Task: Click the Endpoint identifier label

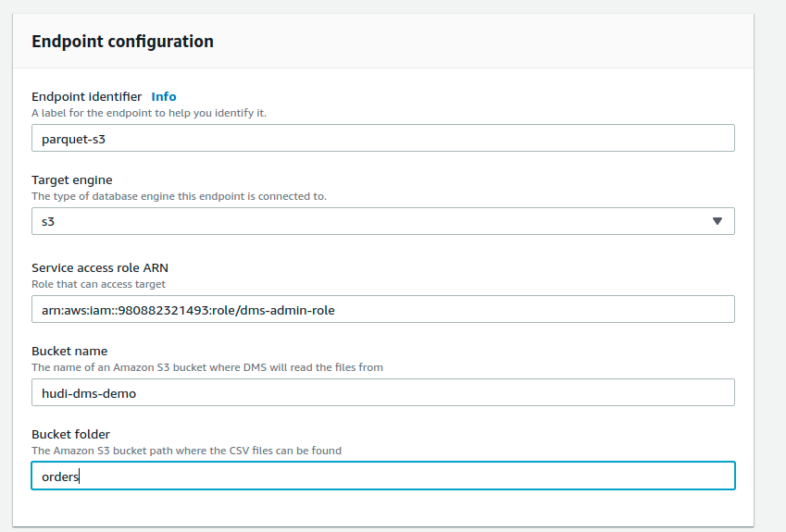Action: point(86,96)
